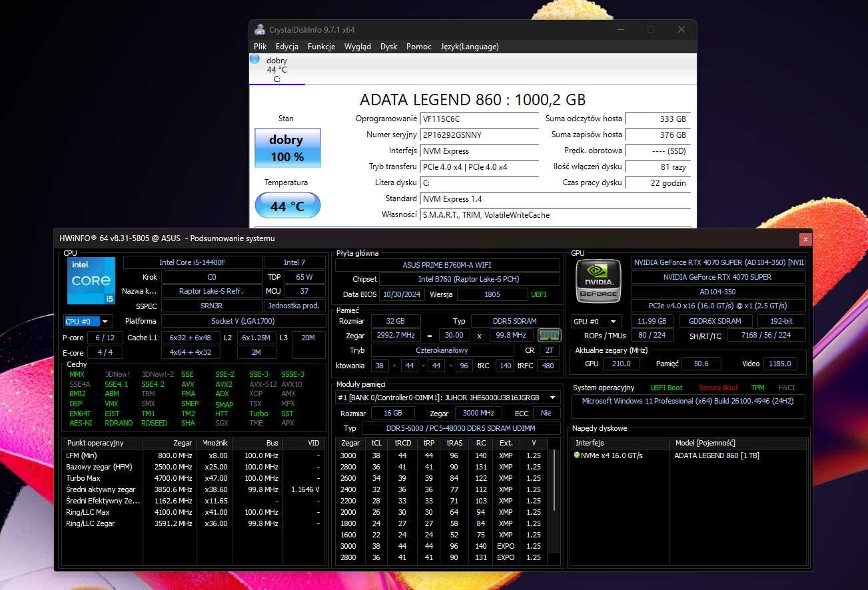The width and height of the screenshot is (868, 590).
Task: Open the Funkcje menu
Action: pos(321,47)
